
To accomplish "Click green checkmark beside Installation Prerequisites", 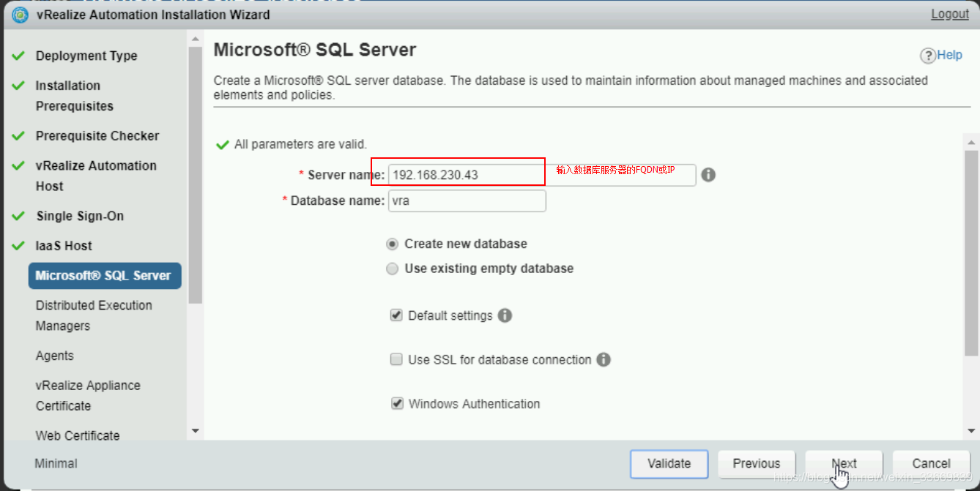I will point(19,86).
